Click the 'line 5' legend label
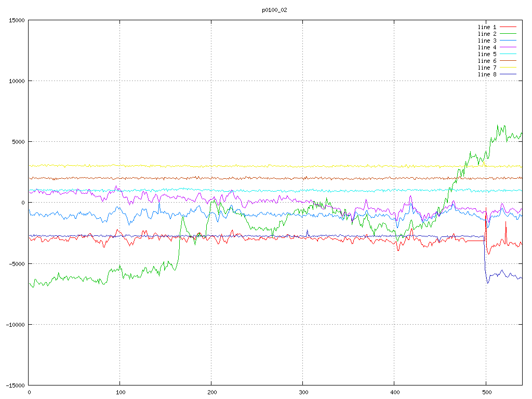The image size is (532, 399). coord(487,54)
